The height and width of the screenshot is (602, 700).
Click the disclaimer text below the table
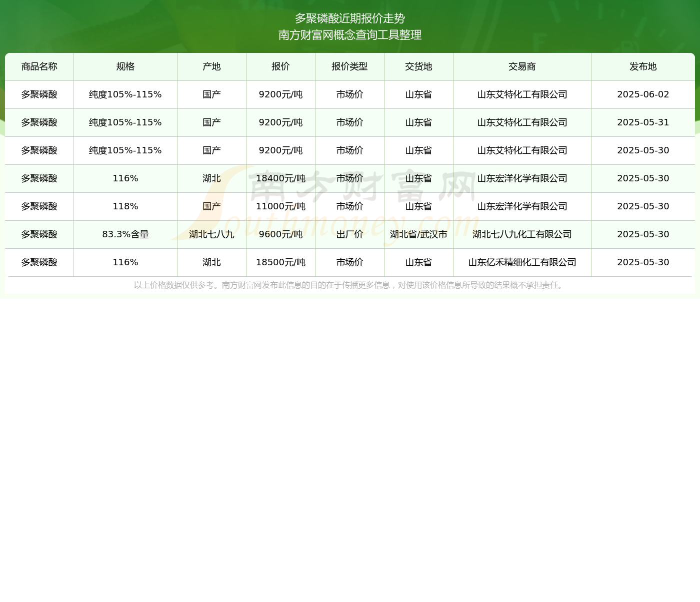(350, 285)
